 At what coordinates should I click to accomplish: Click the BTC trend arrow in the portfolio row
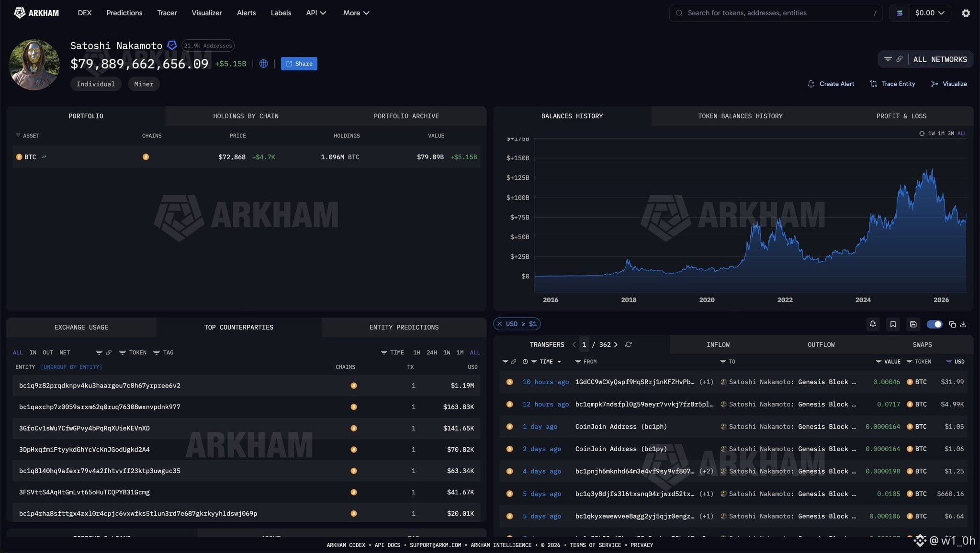[x=44, y=157]
